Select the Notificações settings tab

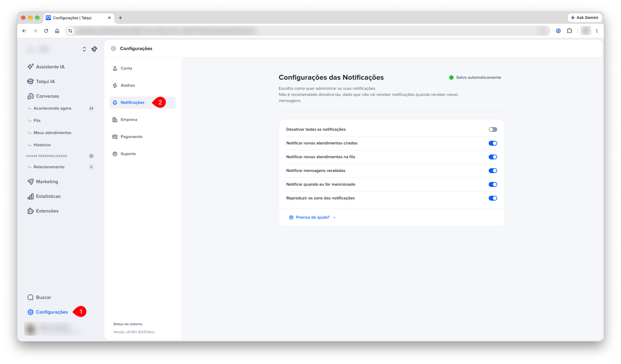pyautogui.click(x=143, y=102)
